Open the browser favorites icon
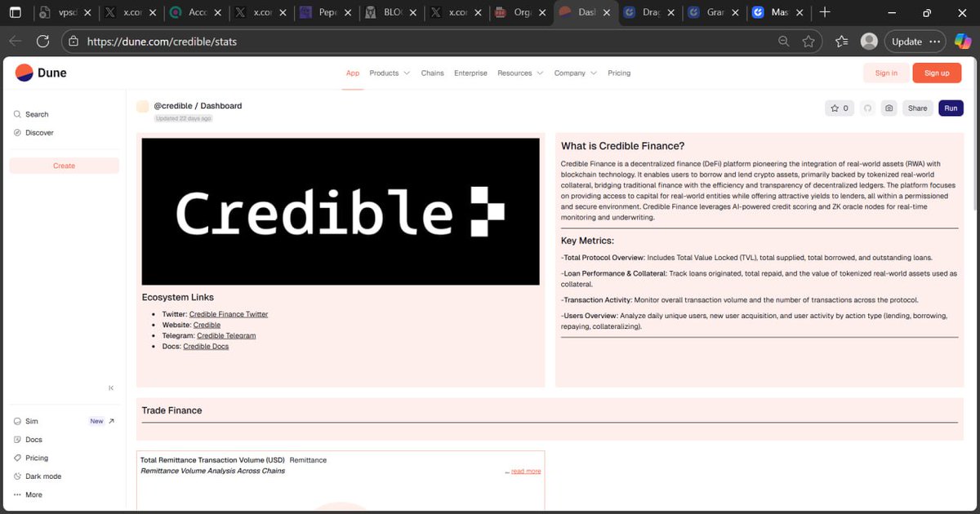980x514 pixels. (x=842, y=42)
